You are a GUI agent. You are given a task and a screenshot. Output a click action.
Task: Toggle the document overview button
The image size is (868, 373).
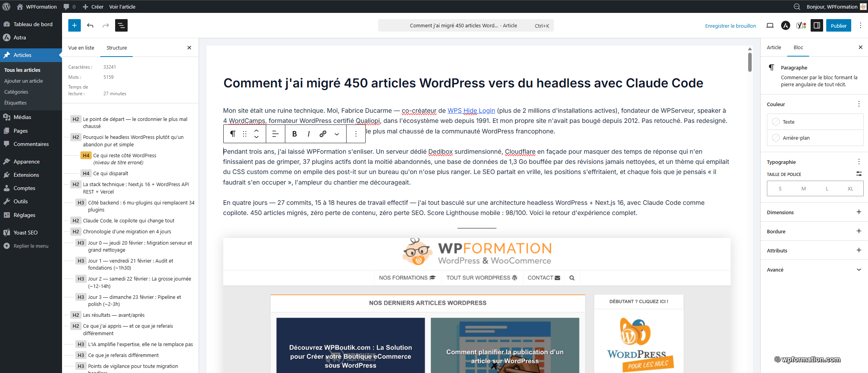coord(121,25)
